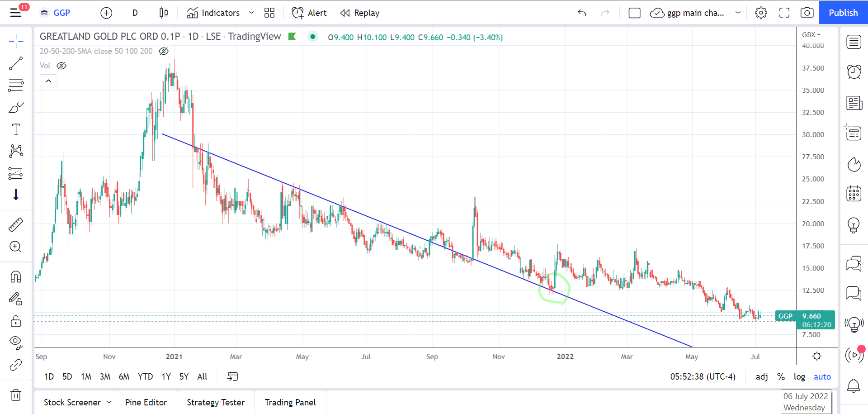Redo the chart action
This screenshot has height=414, width=868.
[x=605, y=13]
